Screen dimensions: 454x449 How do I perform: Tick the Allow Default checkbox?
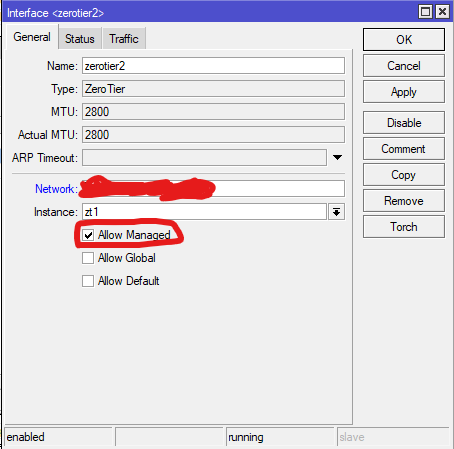click(88, 281)
